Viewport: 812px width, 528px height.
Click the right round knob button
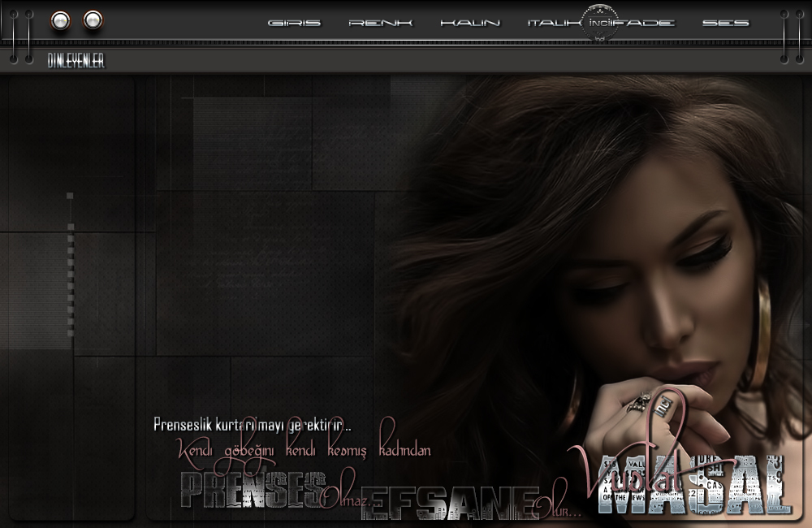[x=93, y=19]
